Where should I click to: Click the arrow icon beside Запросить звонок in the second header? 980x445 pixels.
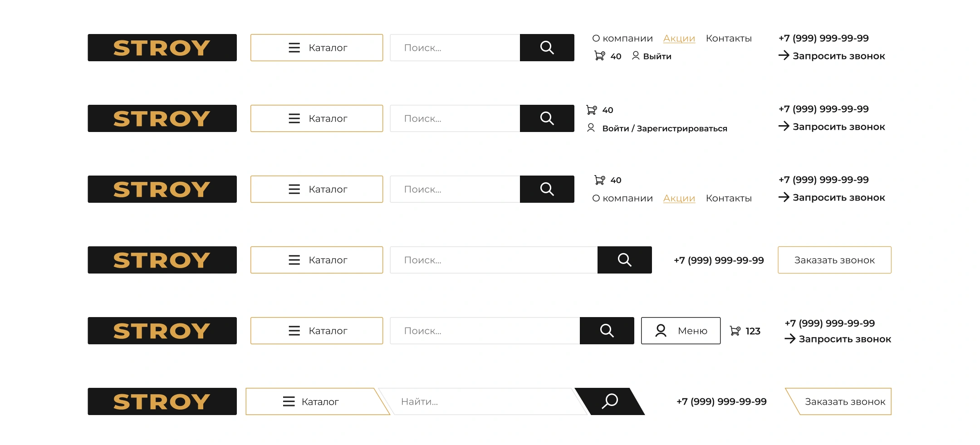784,127
